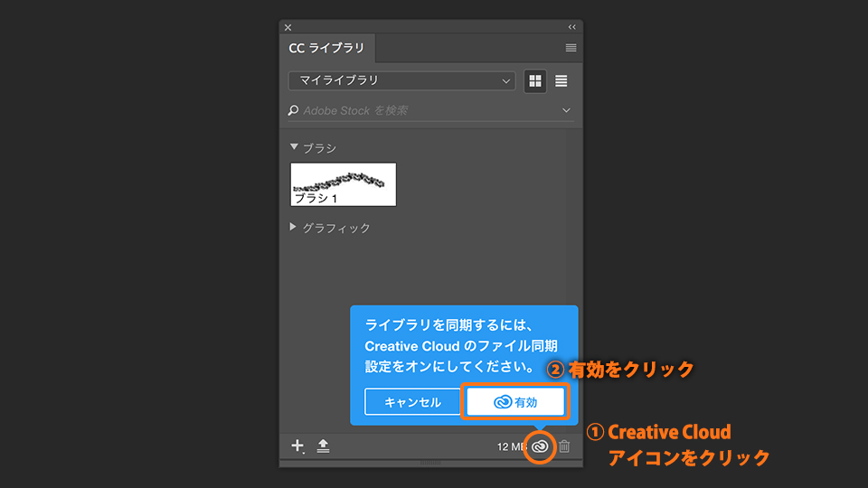
Task: Click the Creative Cloud sync icon
Action: click(540, 446)
